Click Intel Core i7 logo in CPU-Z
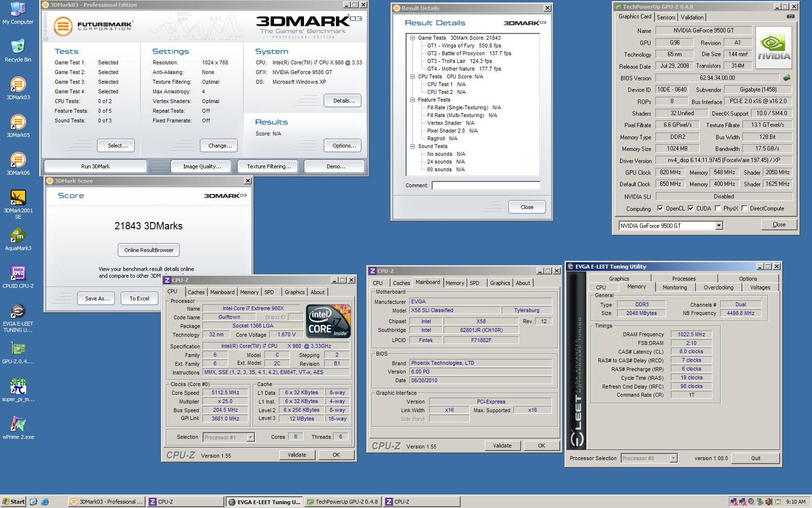Image resolution: width=812 pixels, height=508 pixels. 328,321
